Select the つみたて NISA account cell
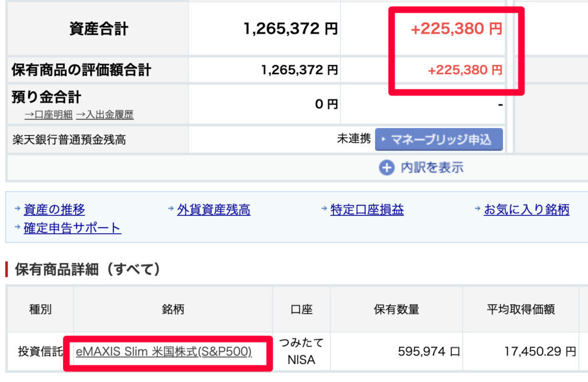Screen dimensions: 588x382 (301, 352)
